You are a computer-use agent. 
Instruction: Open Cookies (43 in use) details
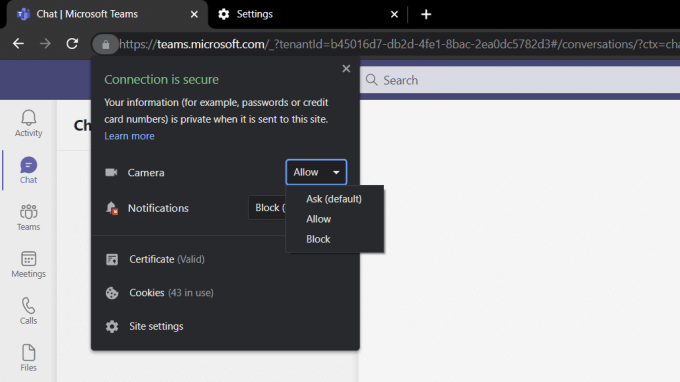pos(171,293)
